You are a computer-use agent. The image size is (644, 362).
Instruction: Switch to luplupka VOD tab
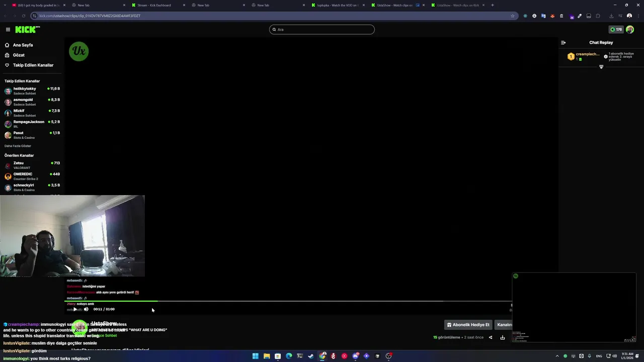(338, 5)
